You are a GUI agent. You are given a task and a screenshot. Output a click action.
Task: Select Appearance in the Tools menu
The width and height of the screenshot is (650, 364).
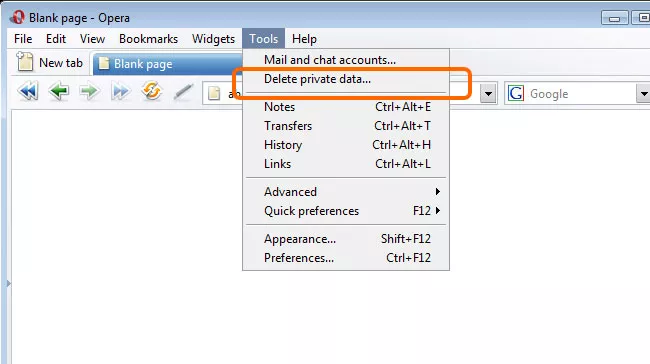click(346, 239)
